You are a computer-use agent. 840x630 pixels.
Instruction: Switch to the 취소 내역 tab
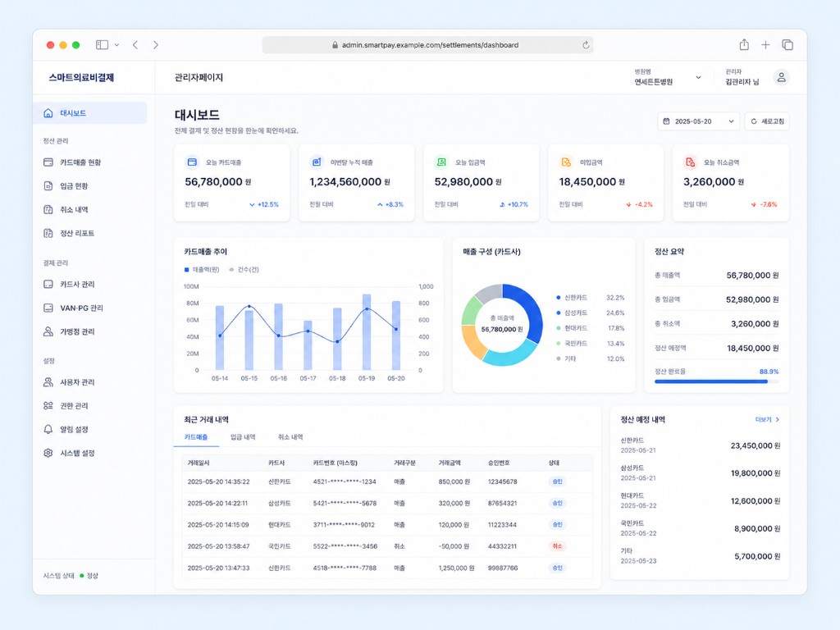point(290,437)
